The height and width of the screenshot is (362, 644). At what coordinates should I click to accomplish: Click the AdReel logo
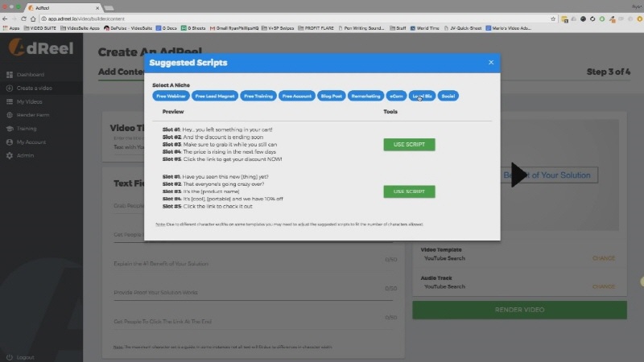click(x=41, y=47)
